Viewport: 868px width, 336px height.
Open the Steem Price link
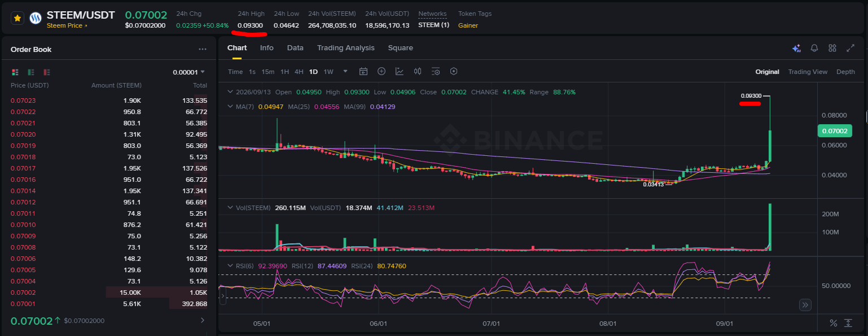[x=67, y=25]
